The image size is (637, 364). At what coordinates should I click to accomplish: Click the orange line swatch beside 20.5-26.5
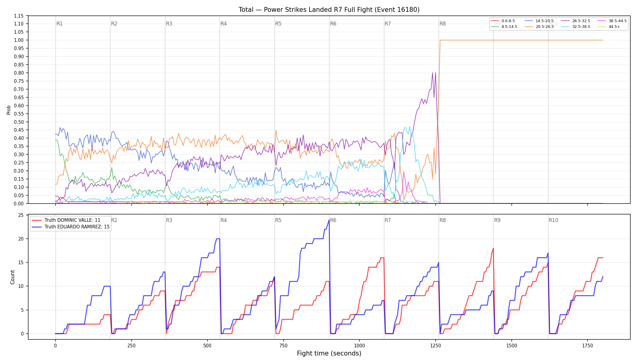(x=529, y=27)
